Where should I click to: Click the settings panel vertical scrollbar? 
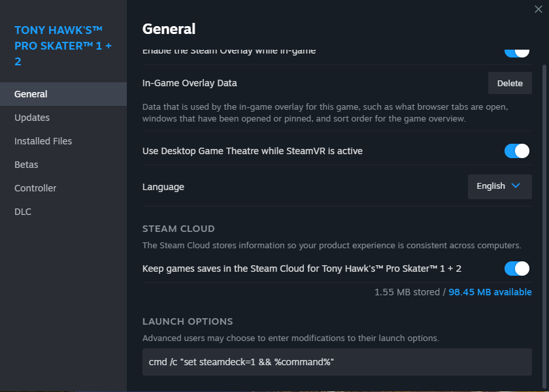coord(545,196)
